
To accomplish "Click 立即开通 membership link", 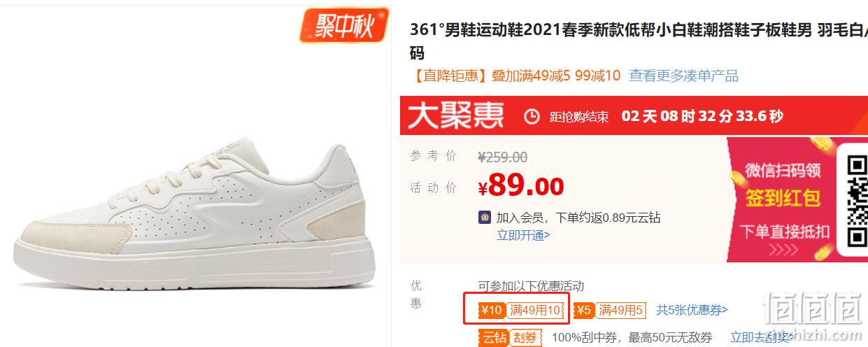I will point(523,235).
